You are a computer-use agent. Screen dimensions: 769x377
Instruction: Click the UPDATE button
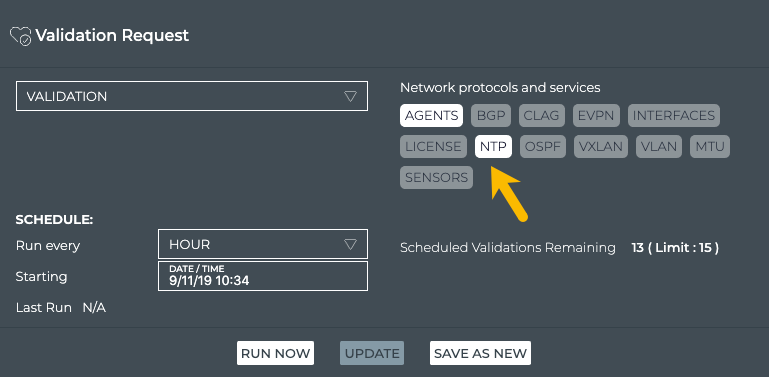(x=372, y=353)
